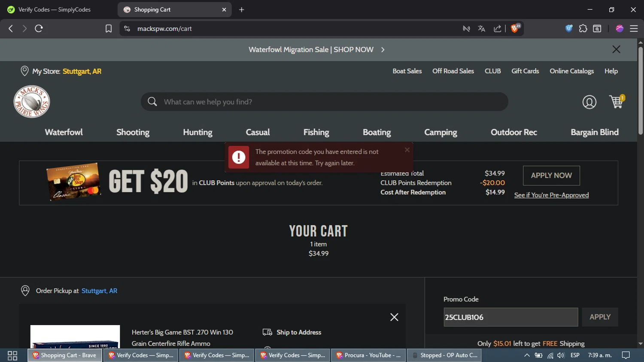Click the Off Road Sales link
The height and width of the screenshot is (362, 644).
453,71
